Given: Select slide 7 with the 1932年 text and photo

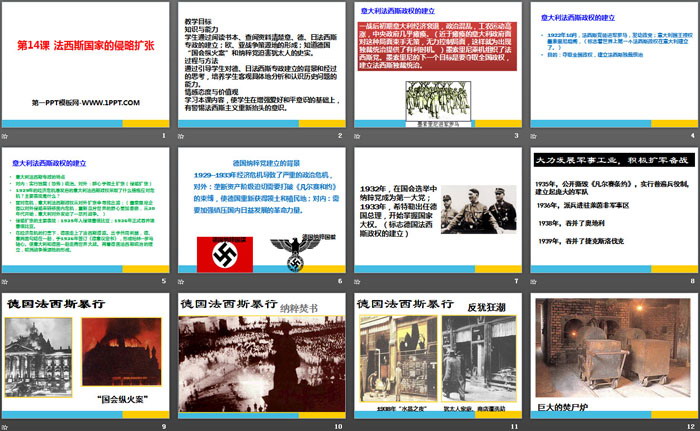Looking at the screenshot, I should [438, 210].
